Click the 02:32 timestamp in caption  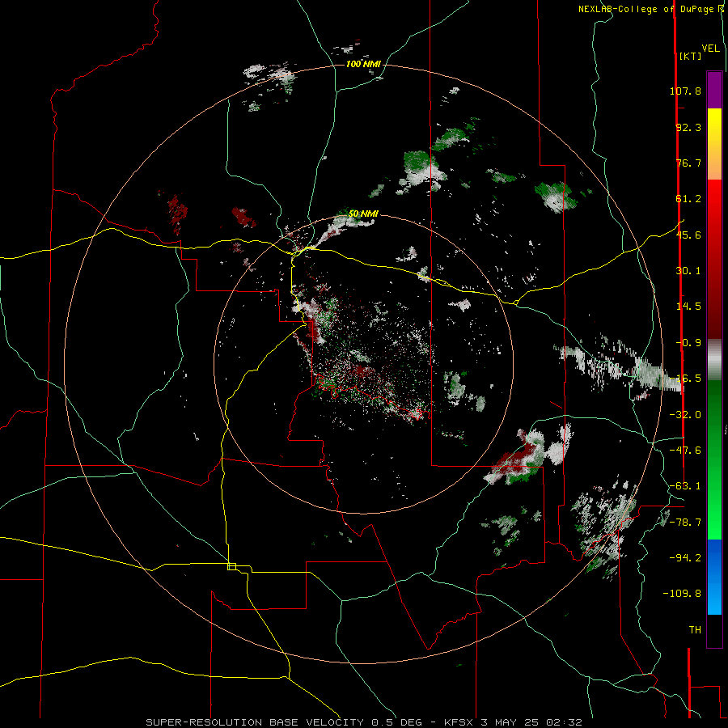[x=565, y=722]
